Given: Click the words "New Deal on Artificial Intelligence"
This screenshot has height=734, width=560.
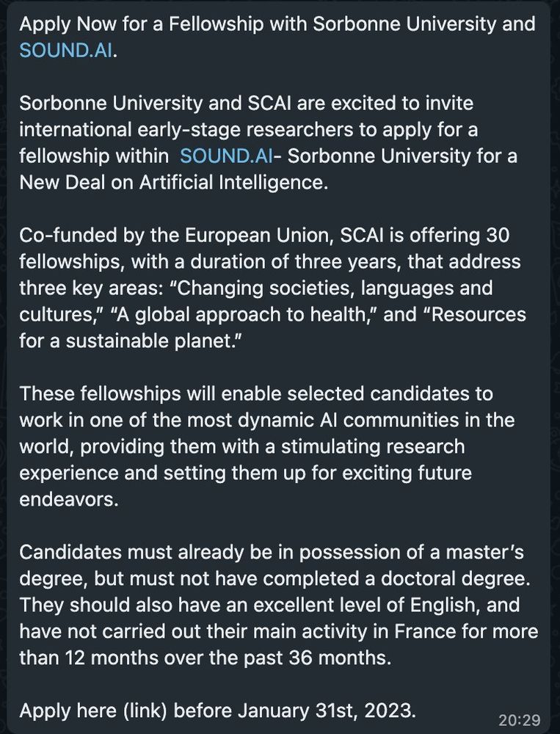Looking at the screenshot, I should coord(173,182).
